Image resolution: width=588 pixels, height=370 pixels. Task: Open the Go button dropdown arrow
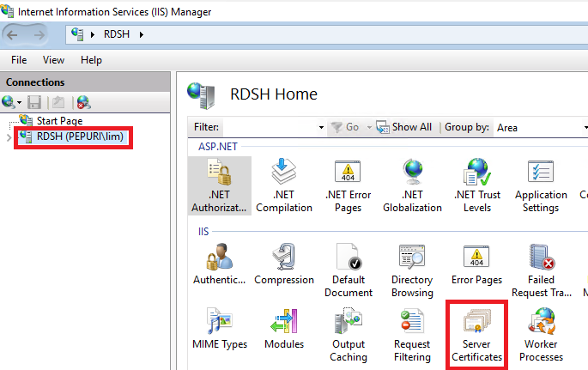tap(369, 127)
